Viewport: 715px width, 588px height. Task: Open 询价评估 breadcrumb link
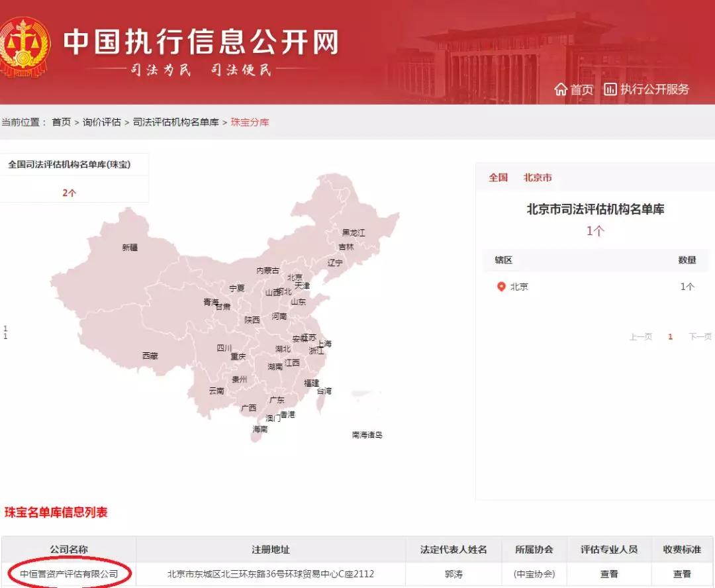[x=102, y=122]
